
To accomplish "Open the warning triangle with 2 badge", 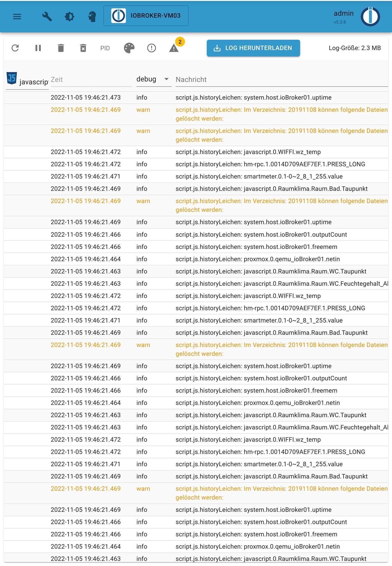I will click(x=174, y=48).
